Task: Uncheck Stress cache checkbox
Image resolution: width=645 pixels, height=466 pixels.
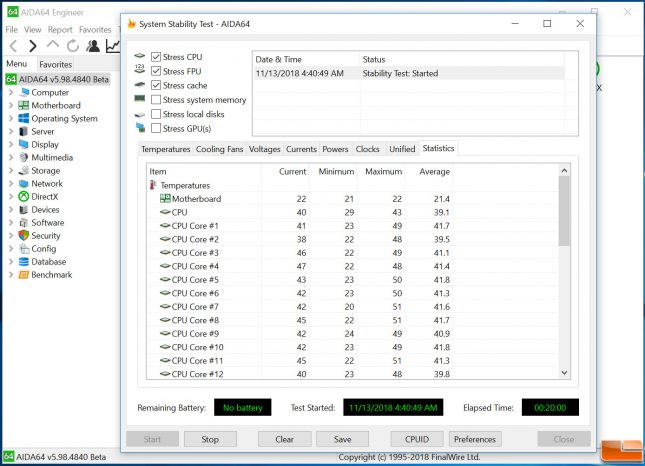Action: [x=156, y=85]
